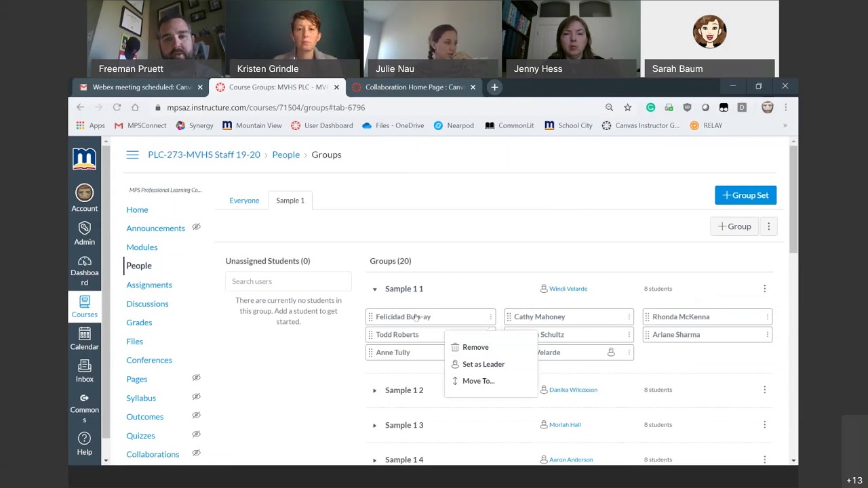The height and width of the screenshot is (488, 868).
Task: Open the Chrome three-dot menu
Action: point(785,107)
